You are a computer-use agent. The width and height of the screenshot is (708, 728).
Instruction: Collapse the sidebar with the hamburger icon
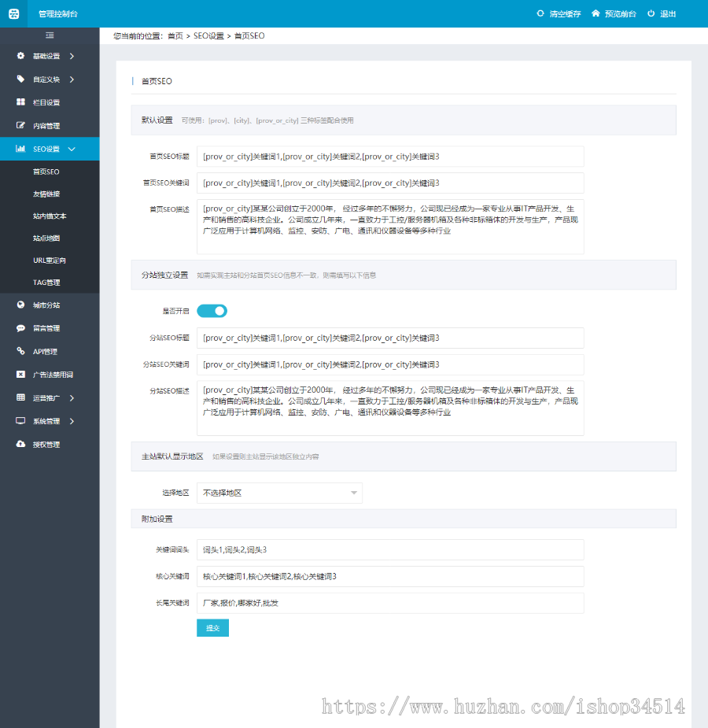(50, 35)
